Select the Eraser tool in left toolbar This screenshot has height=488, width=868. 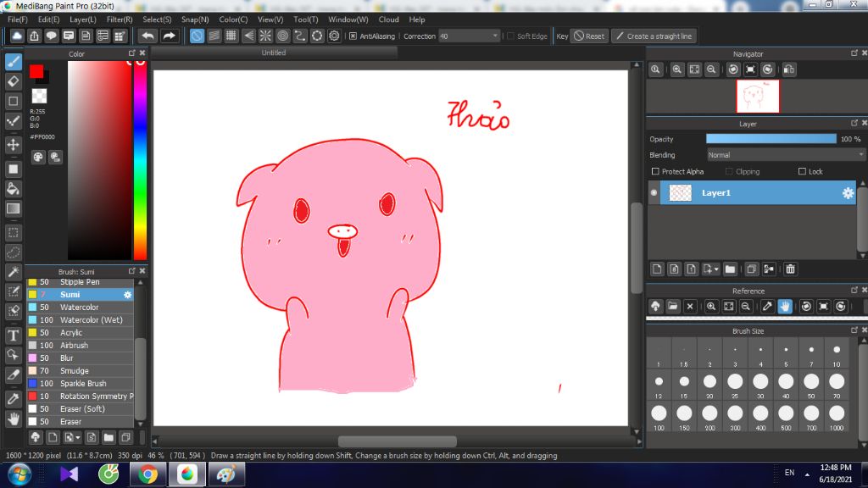coord(13,81)
